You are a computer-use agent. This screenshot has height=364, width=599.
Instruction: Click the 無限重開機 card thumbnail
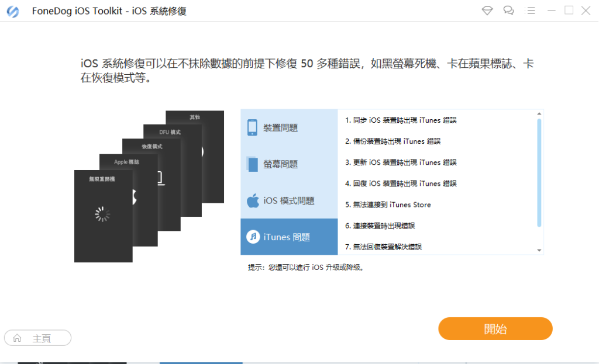point(103,216)
